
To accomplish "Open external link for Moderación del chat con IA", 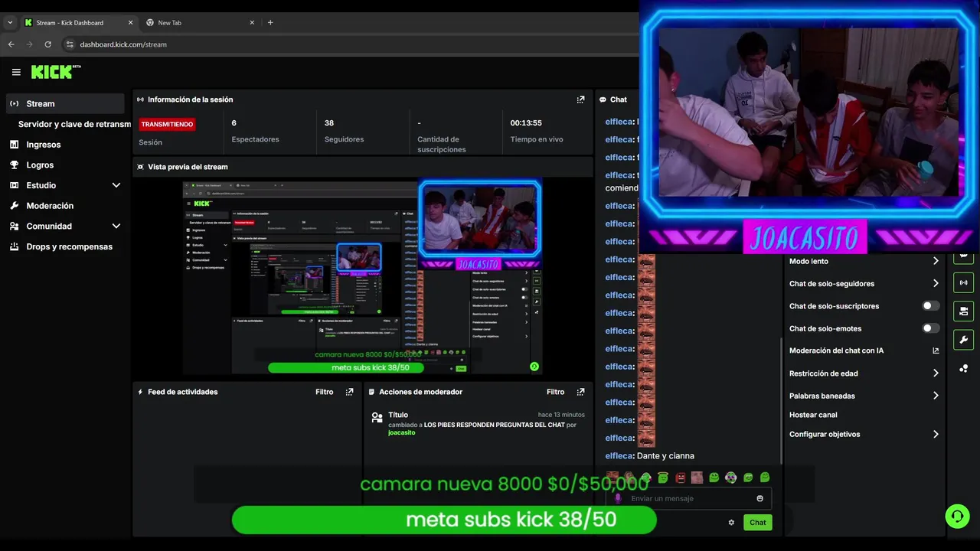I will (936, 350).
